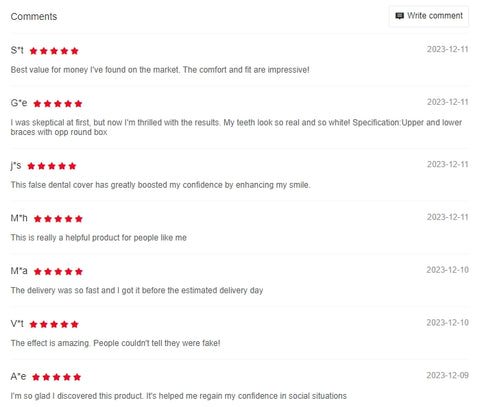Select reviewer name G*e
Image resolution: width=480 pixels, height=407 pixels.
[x=19, y=103]
